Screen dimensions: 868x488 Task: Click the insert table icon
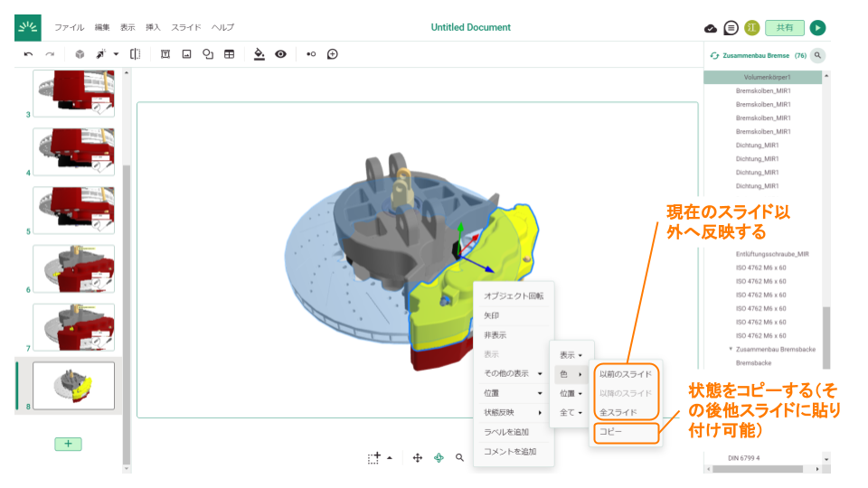[230, 54]
